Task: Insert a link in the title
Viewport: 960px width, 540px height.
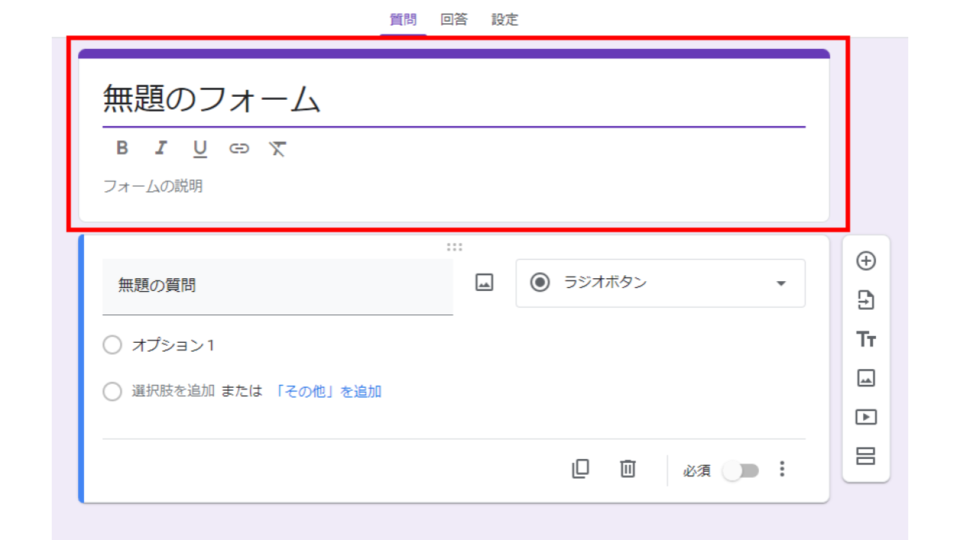Action: [x=239, y=148]
